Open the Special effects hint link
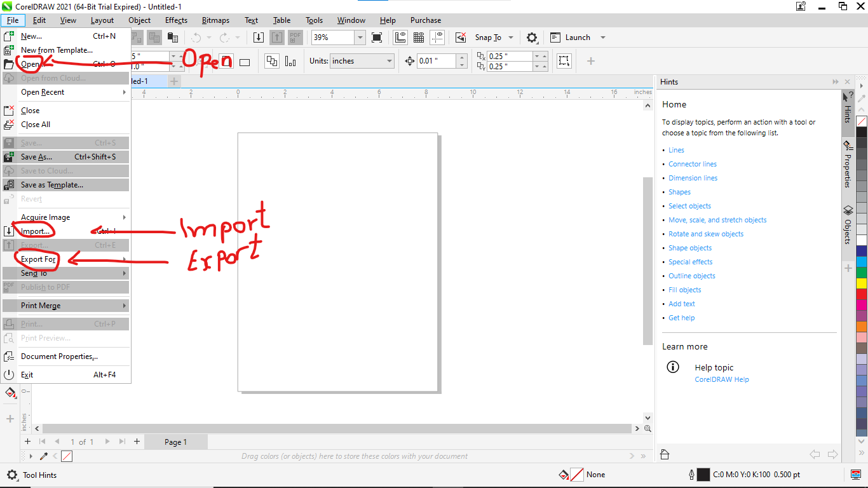This screenshot has height=488, width=868. tap(690, 262)
